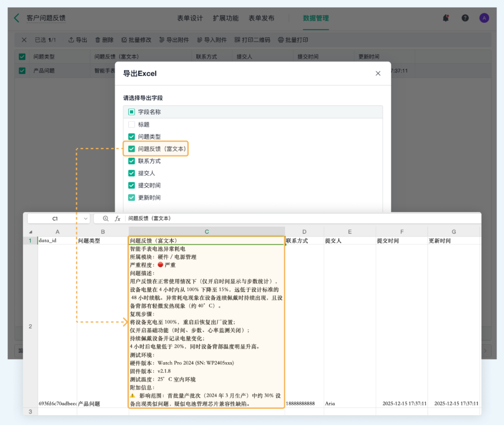Check the 标题 field checkbox
Viewport: 504px width, 425px height.
132,124
